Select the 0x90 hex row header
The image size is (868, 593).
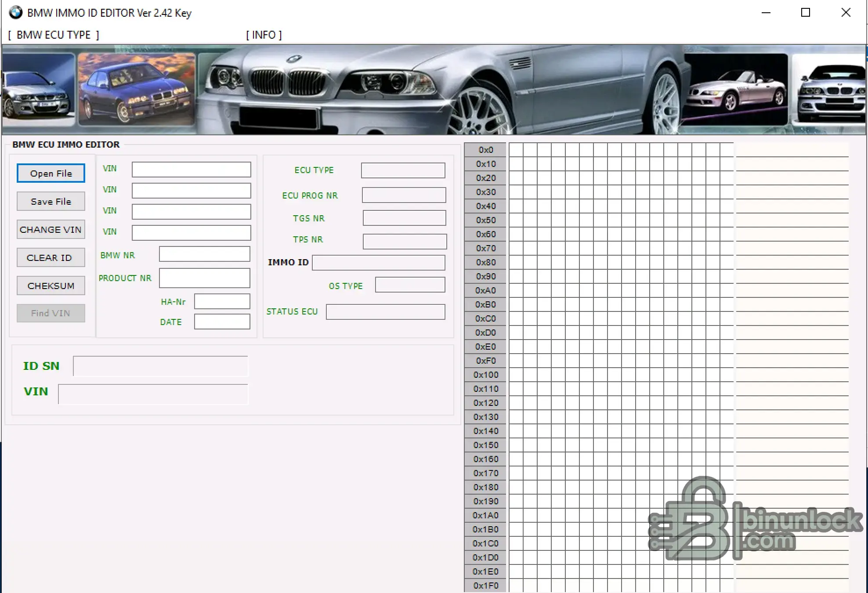[x=485, y=276]
